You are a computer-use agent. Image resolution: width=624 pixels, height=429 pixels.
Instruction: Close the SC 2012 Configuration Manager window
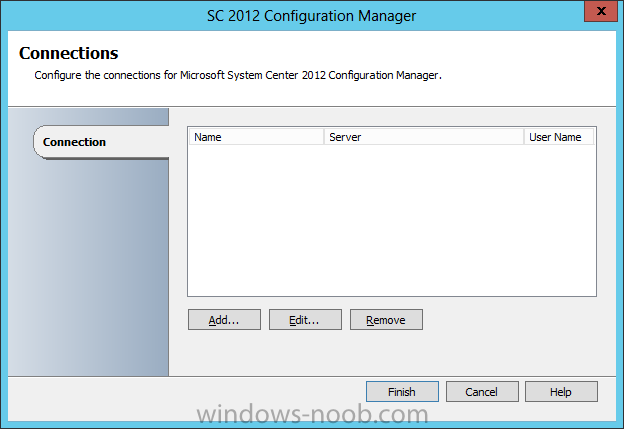tap(601, 11)
